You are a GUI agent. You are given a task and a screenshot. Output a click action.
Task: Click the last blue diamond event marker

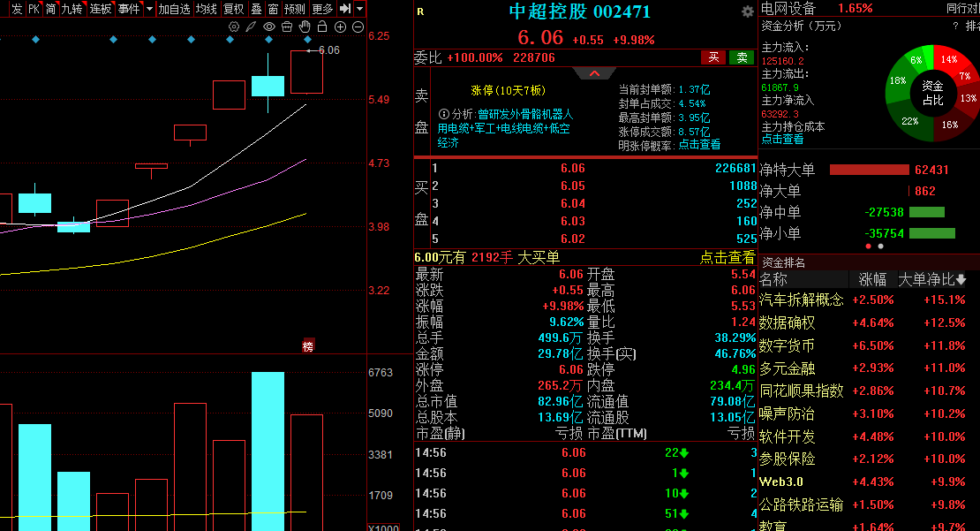307,40
